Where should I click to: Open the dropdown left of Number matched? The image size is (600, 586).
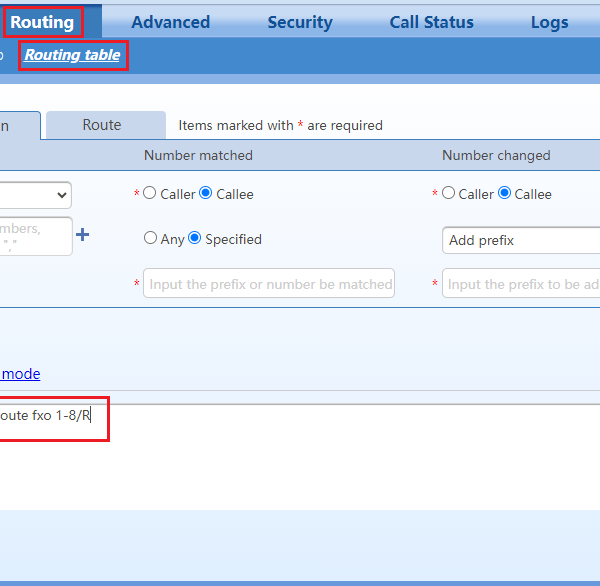click(35, 194)
